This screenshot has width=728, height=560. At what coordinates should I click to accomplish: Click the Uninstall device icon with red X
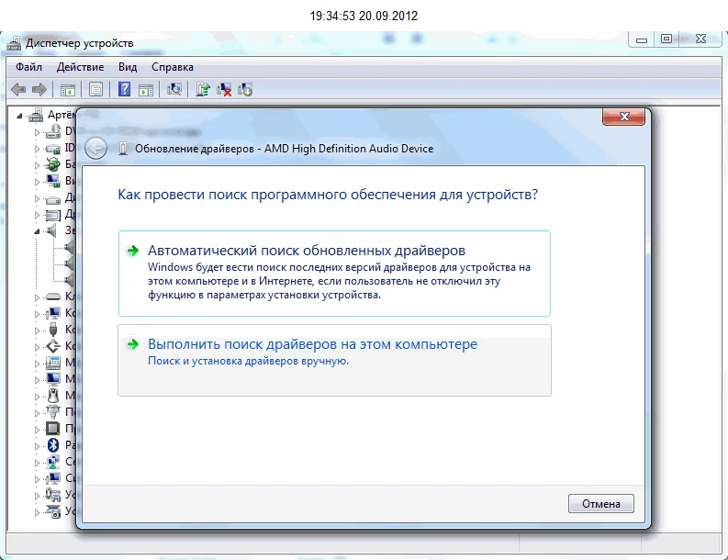(x=224, y=89)
